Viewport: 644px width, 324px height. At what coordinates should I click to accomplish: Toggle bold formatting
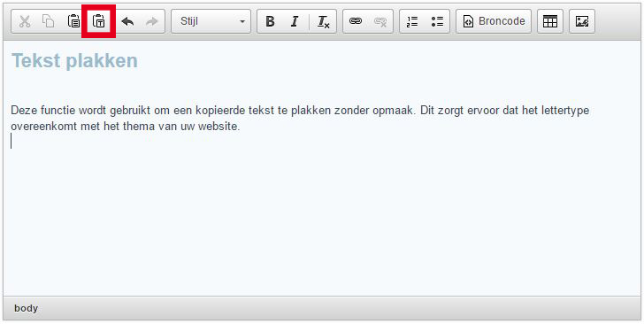270,21
